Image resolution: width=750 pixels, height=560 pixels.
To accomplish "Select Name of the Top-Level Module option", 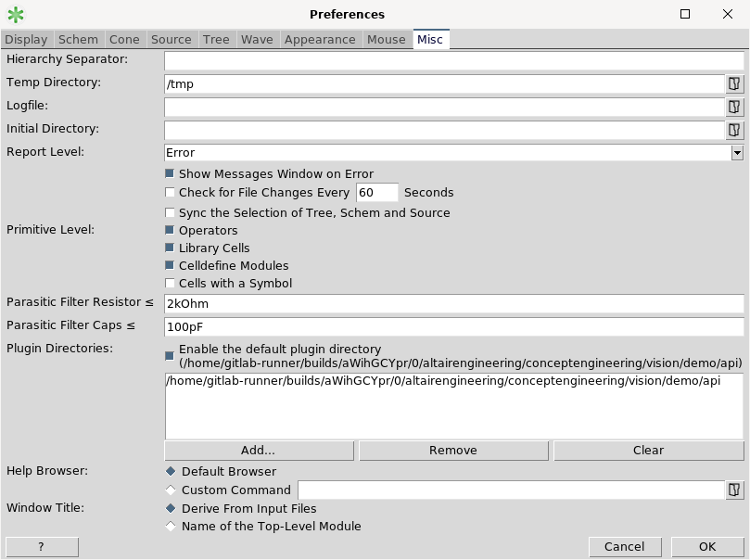I will (171, 526).
